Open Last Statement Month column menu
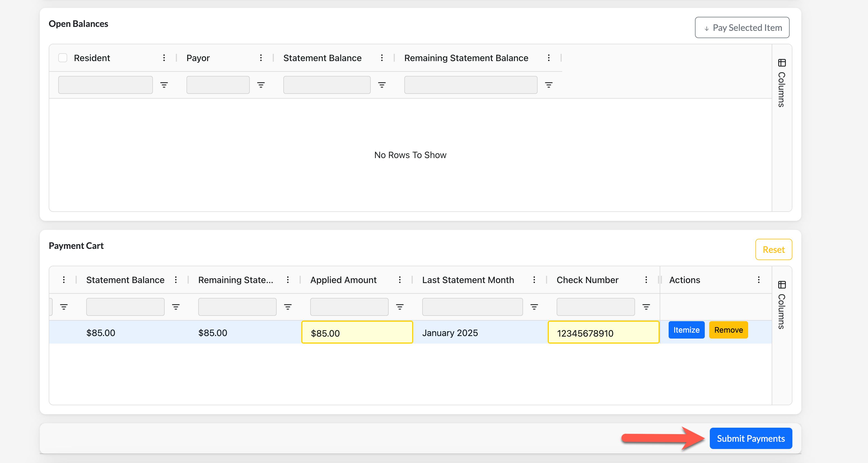The image size is (868, 463). coord(534,280)
